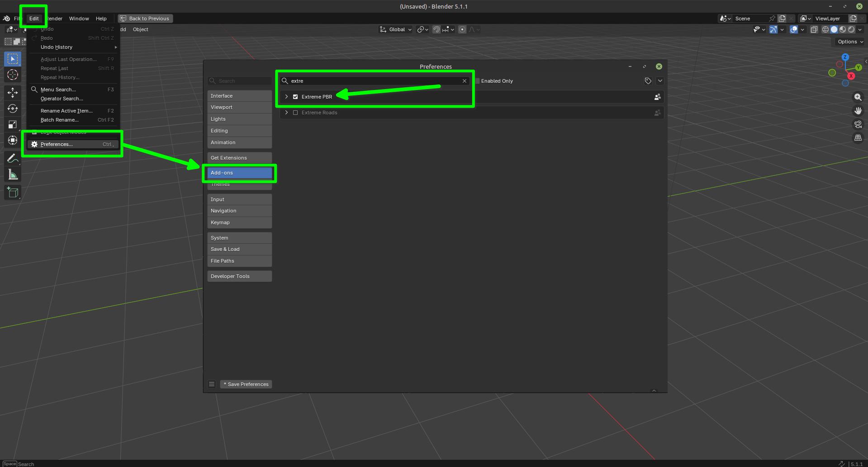Pin the scene to workspace
Image resolution: width=868 pixels, height=467 pixels.
(x=772, y=19)
